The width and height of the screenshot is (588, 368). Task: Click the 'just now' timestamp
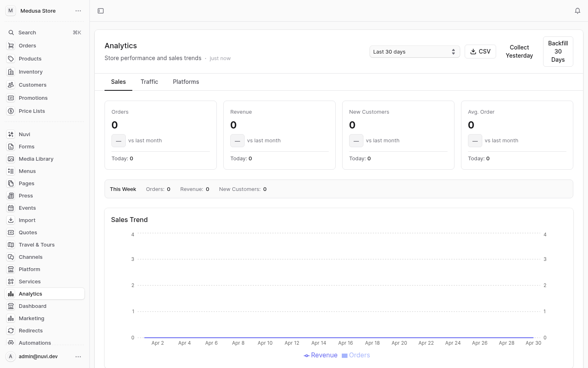pyautogui.click(x=220, y=58)
